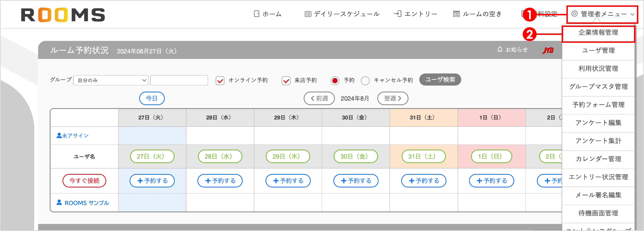Uncheck the オンライン予約 checkbox
Image resolution: width=644 pixels, height=231 pixels.
pyautogui.click(x=220, y=80)
